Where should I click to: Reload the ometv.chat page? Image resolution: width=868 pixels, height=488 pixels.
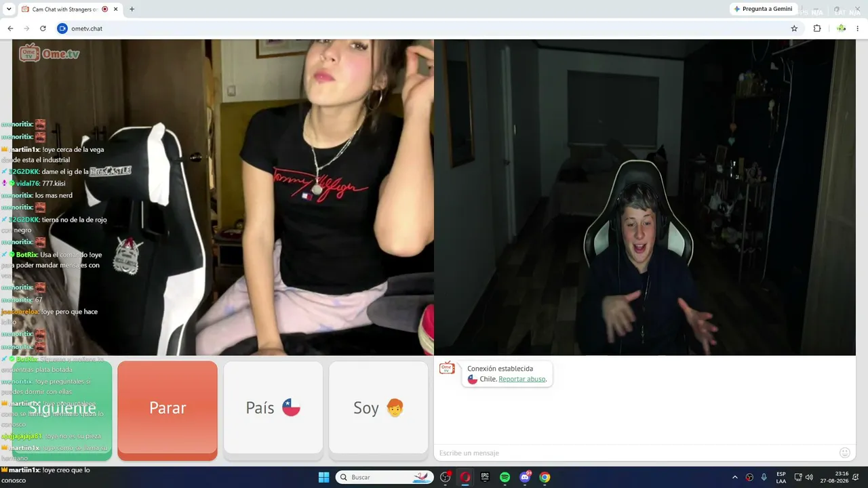[x=43, y=28]
